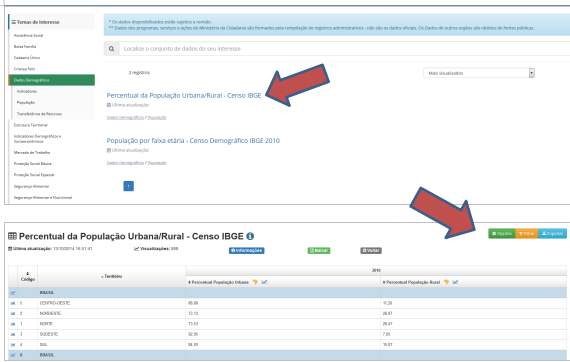
Task: Click Dados Demográficos breadcrumb under first result
Action: click(125, 117)
